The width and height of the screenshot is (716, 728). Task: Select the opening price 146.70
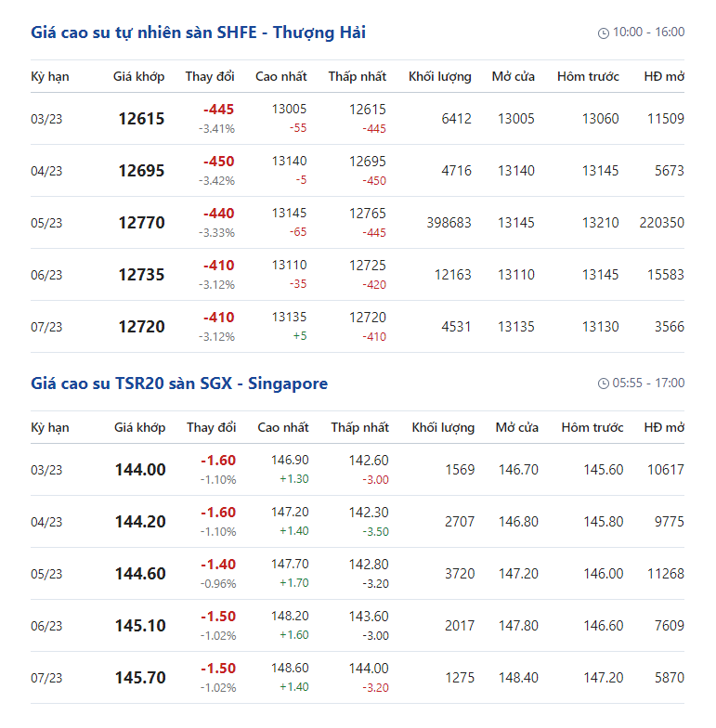click(x=518, y=470)
